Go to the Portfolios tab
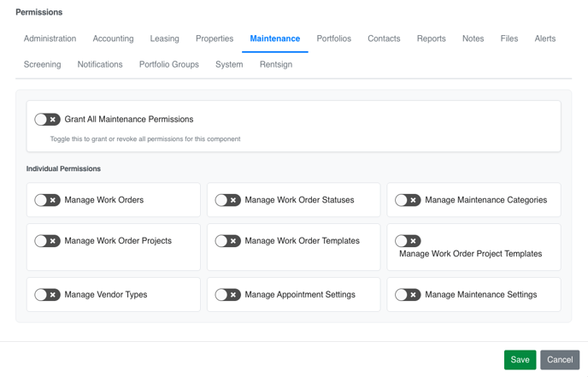This screenshot has height=377, width=588. pos(334,38)
